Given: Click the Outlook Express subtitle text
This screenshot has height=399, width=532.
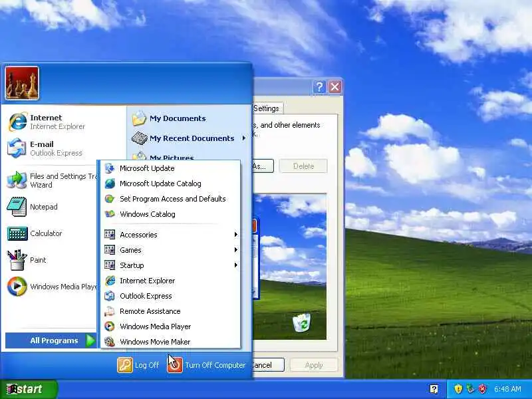Looking at the screenshot, I should 57,153.
